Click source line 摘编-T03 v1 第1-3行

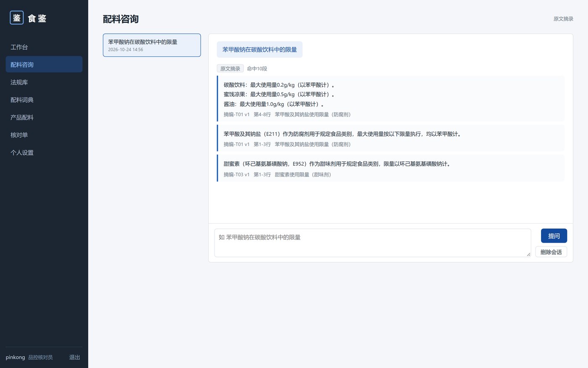277,175
